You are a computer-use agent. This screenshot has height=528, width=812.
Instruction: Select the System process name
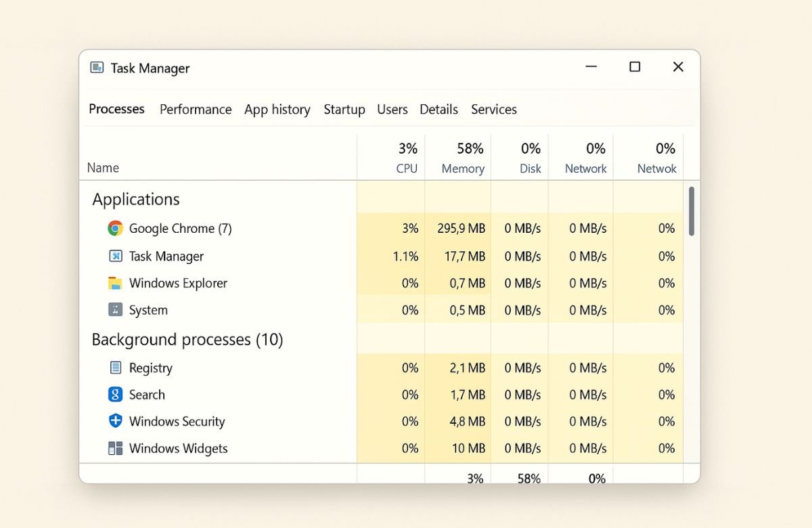tap(148, 310)
